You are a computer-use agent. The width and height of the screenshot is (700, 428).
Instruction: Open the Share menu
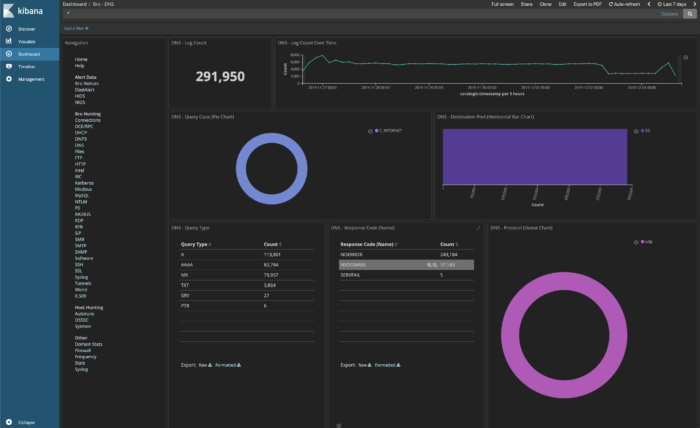pyautogui.click(x=526, y=4)
